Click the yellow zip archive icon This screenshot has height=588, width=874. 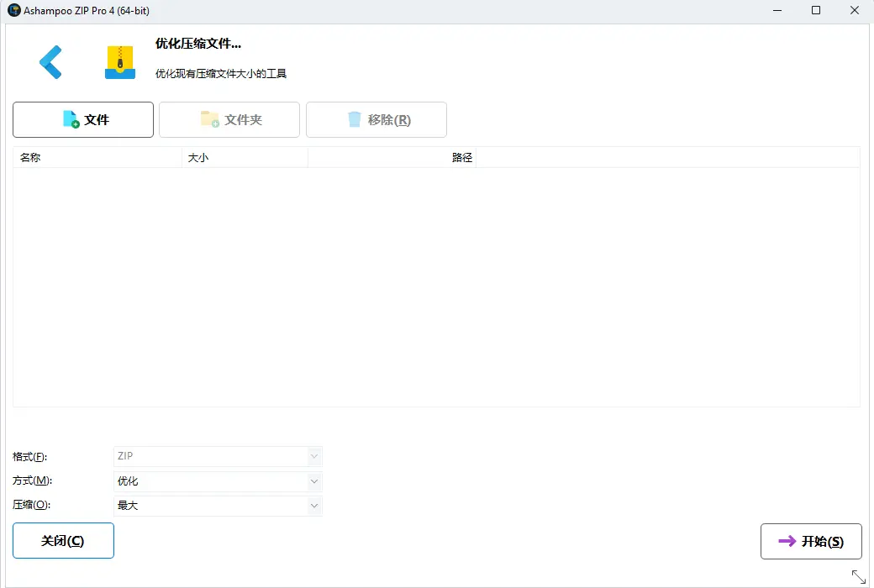click(120, 62)
